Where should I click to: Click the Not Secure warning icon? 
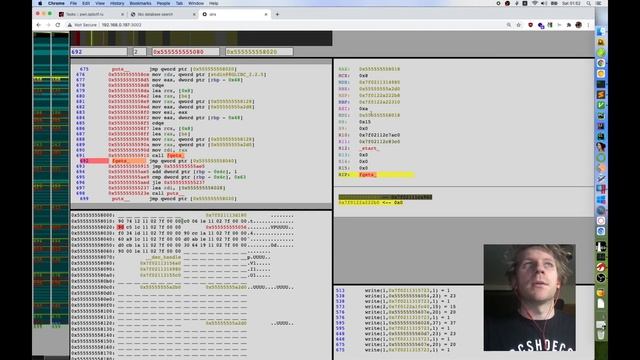click(70, 25)
